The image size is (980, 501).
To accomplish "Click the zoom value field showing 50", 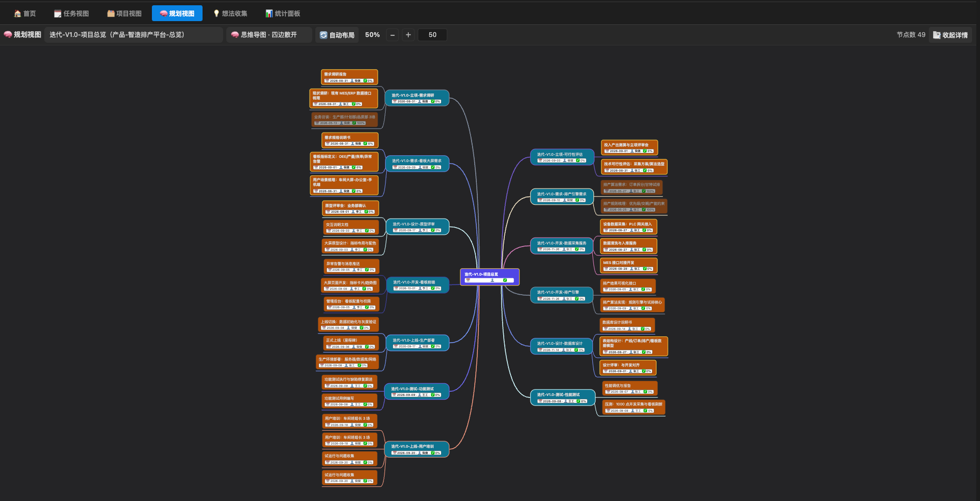I will pos(433,35).
